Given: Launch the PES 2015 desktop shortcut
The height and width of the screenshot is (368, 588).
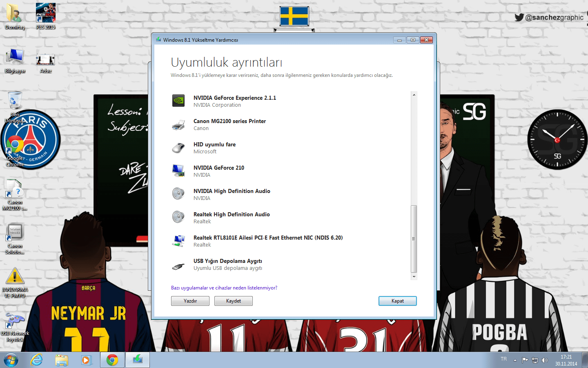Looking at the screenshot, I should [x=45, y=16].
